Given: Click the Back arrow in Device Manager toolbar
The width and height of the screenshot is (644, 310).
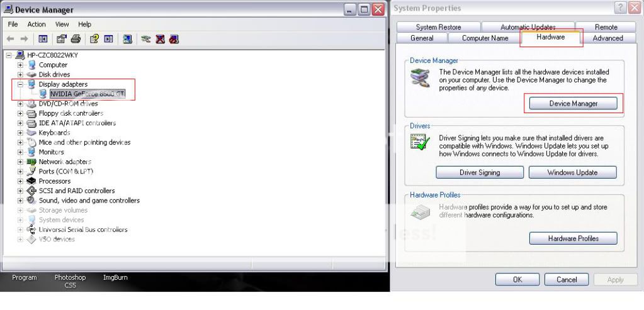Looking at the screenshot, I should click(x=11, y=39).
